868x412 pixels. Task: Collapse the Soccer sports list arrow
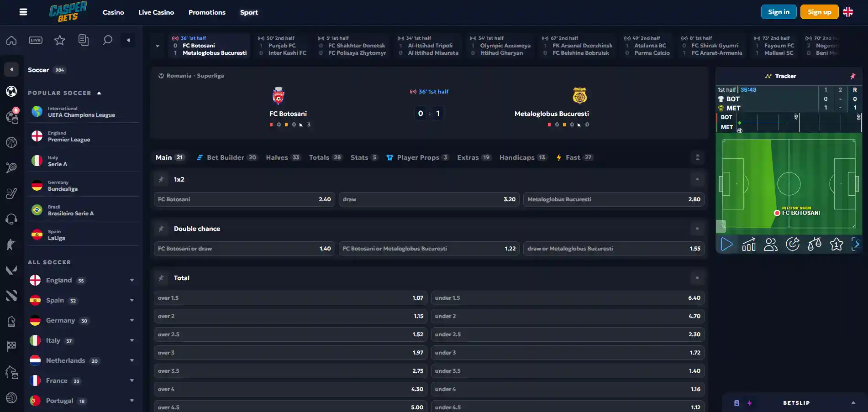click(x=11, y=69)
